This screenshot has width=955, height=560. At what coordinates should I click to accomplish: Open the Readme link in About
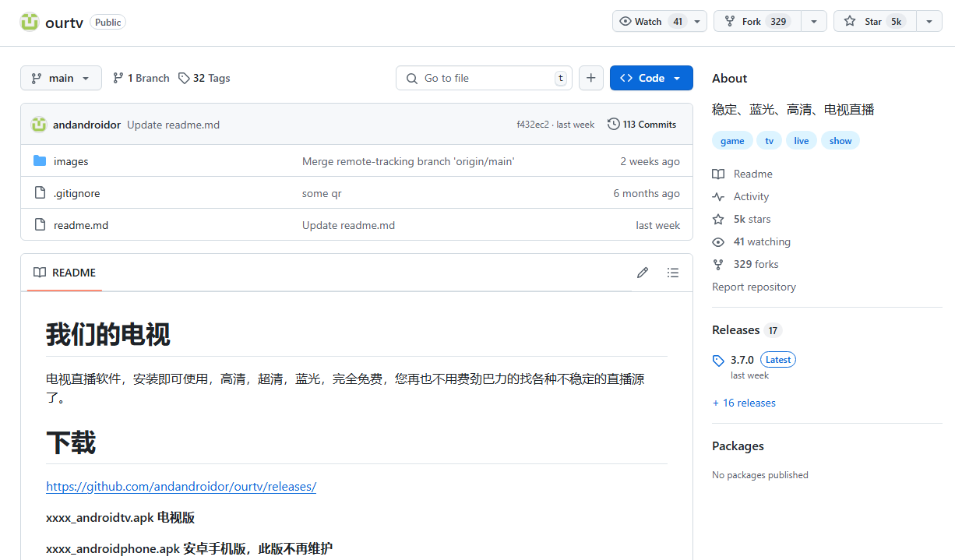pos(742,174)
